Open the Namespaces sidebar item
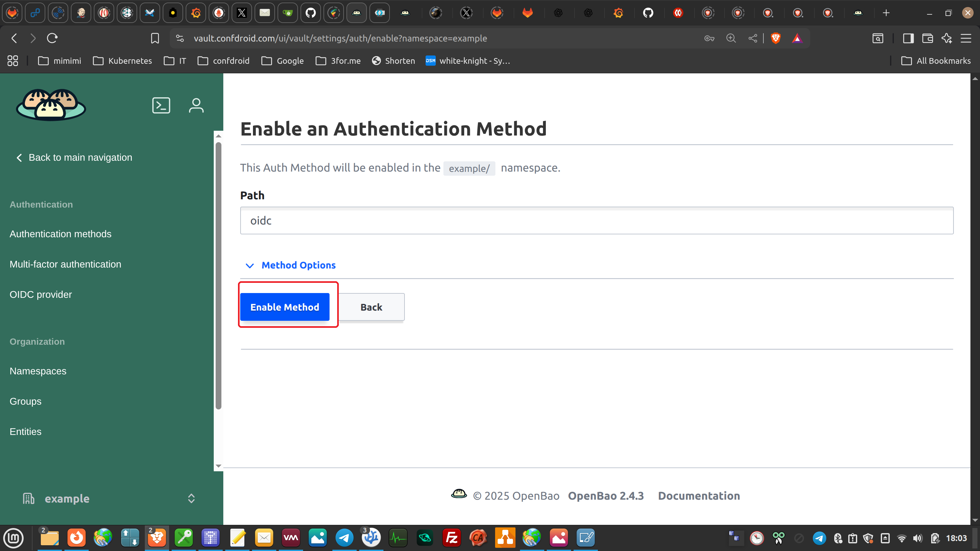This screenshot has height=551, width=980. pyautogui.click(x=38, y=371)
